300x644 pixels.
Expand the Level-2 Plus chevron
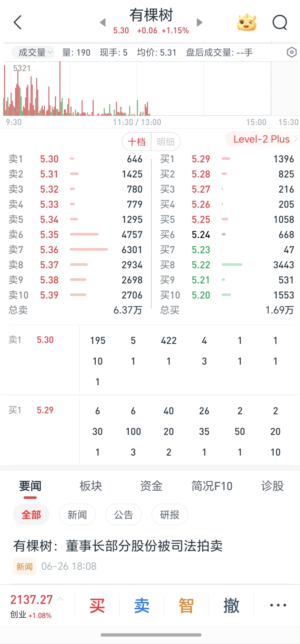296,139
